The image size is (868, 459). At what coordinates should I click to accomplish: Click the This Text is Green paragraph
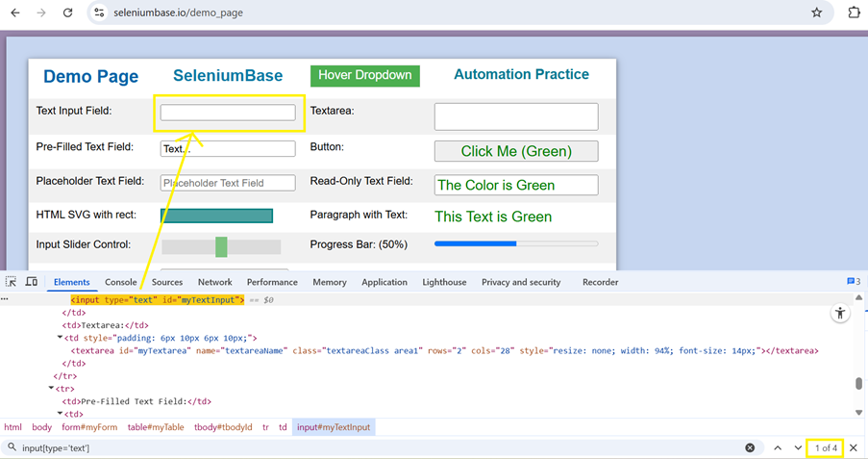493,217
